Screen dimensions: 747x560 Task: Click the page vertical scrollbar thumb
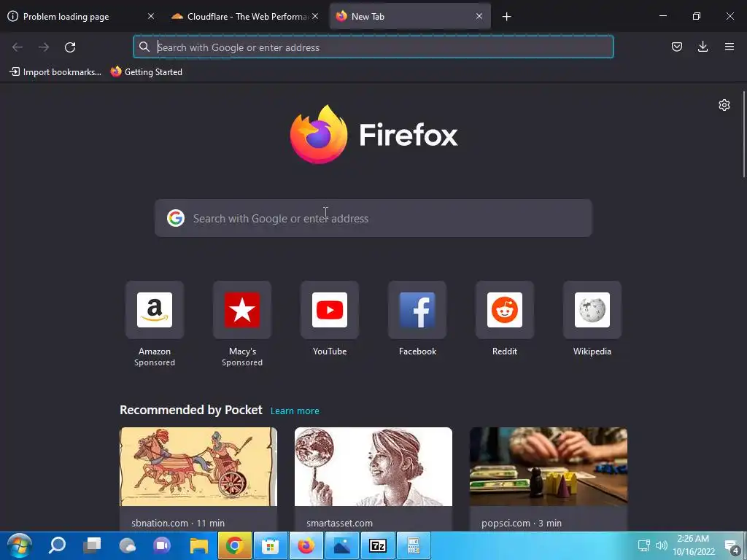point(743,135)
